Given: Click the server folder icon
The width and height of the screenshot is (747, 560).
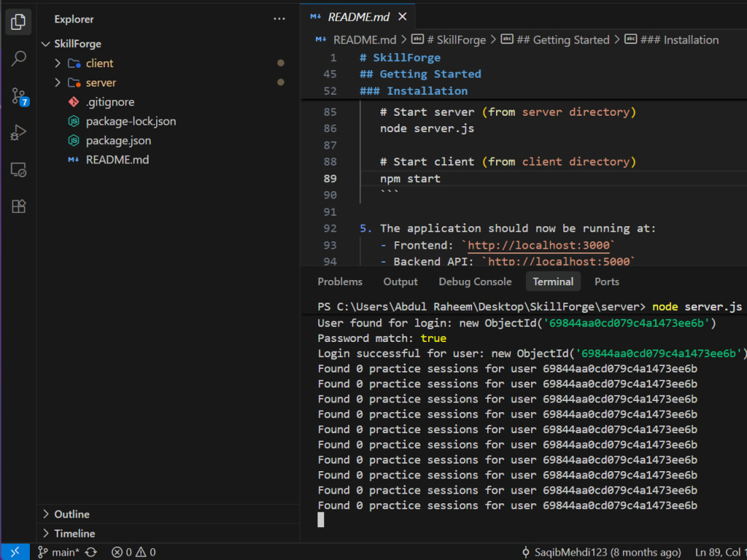Looking at the screenshot, I should [74, 83].
